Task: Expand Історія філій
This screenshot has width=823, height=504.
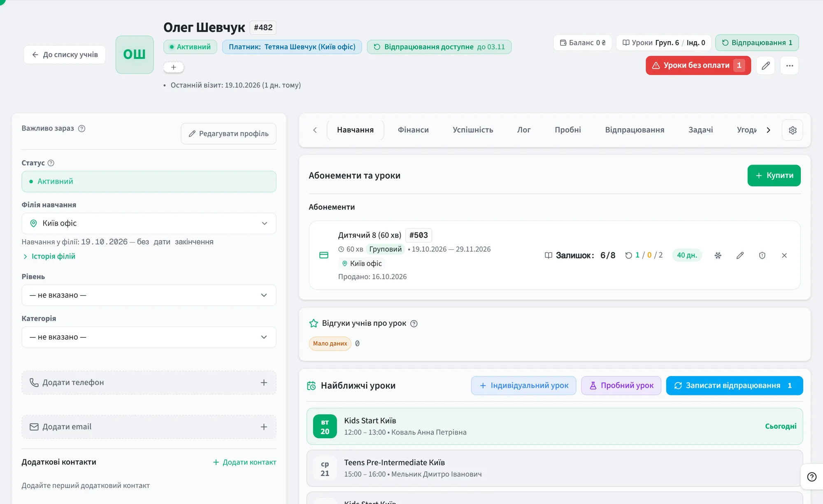Action: [x=49, y=256]
